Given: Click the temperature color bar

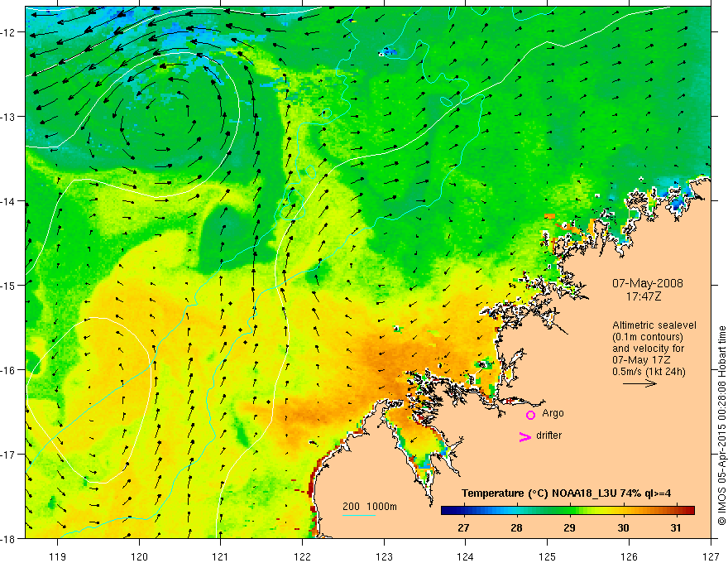Looking at the screenshot, I should point(568,510).
